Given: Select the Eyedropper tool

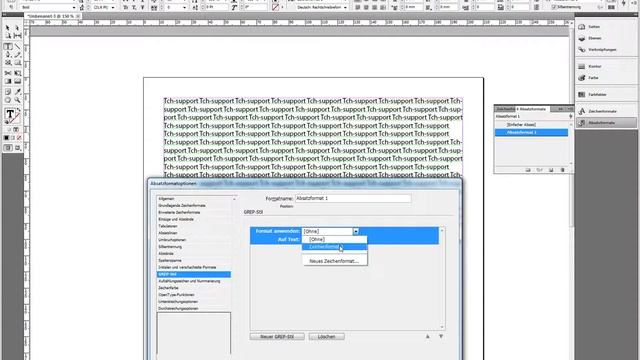Looking at the screenshot, I should [17, 92].
